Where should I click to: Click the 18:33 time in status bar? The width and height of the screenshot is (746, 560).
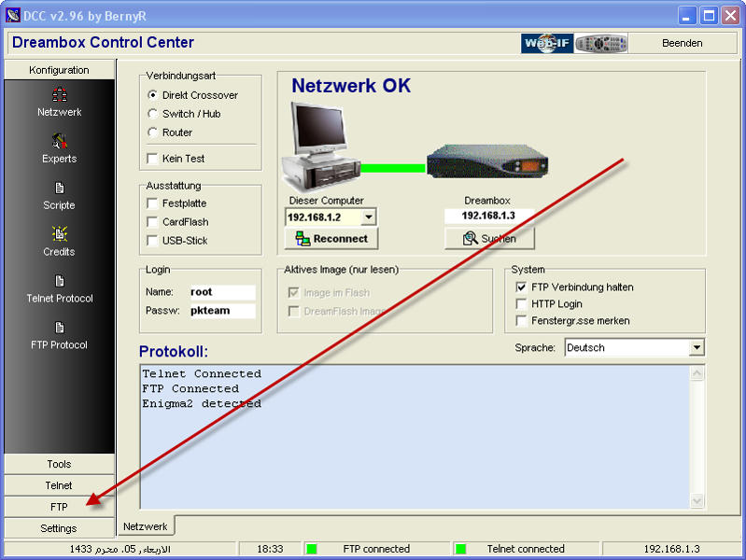[270, 549]
